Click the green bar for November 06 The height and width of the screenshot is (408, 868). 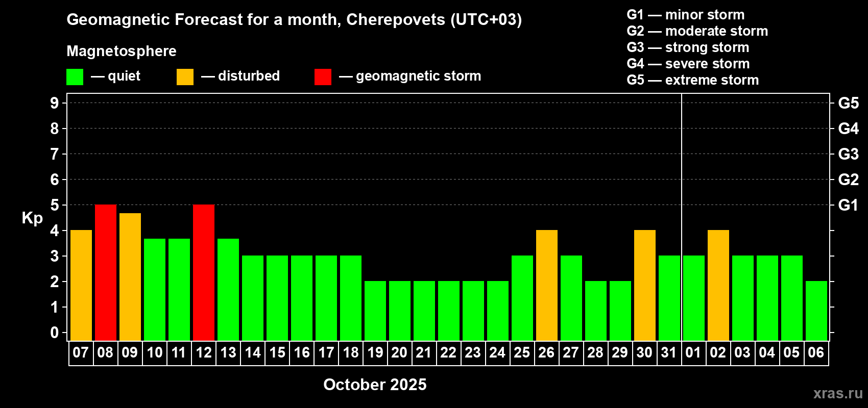tap(816, 311)
